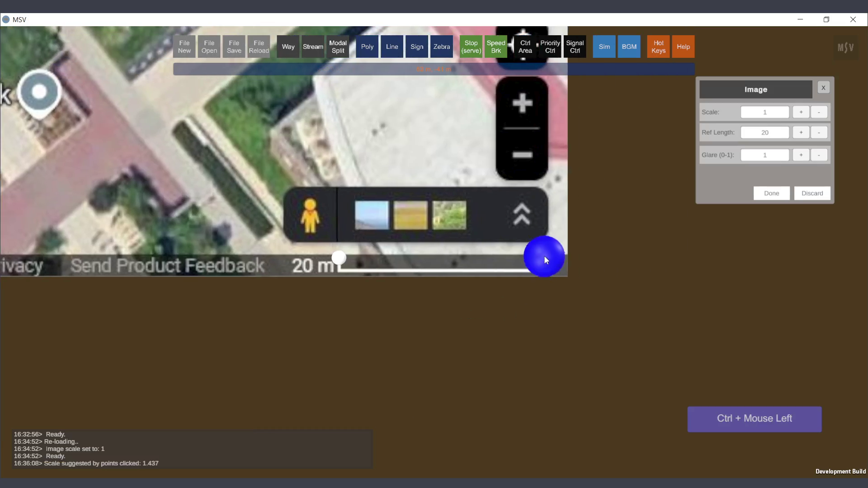Open the Help panel
868x488 pixels.
click(683, 47)
